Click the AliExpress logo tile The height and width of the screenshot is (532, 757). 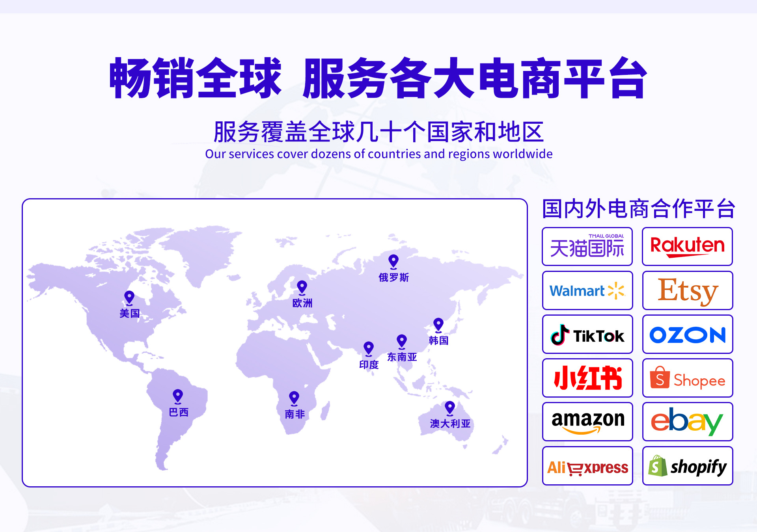click(x=587, y=466)
